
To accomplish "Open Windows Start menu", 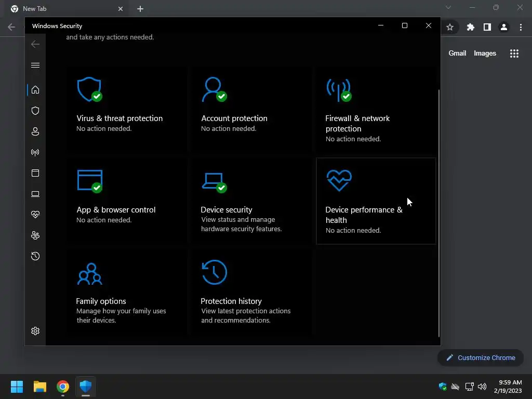I will coord(17,387).
